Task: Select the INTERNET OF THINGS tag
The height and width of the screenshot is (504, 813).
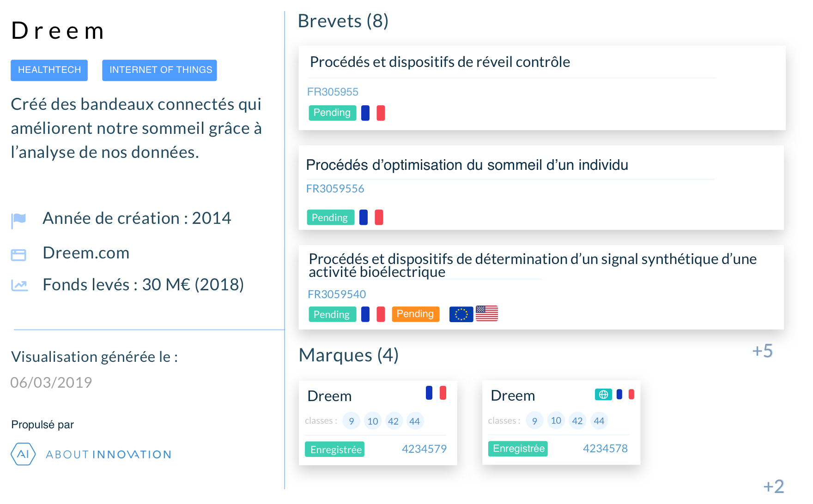Action: [x=159, y=70]
